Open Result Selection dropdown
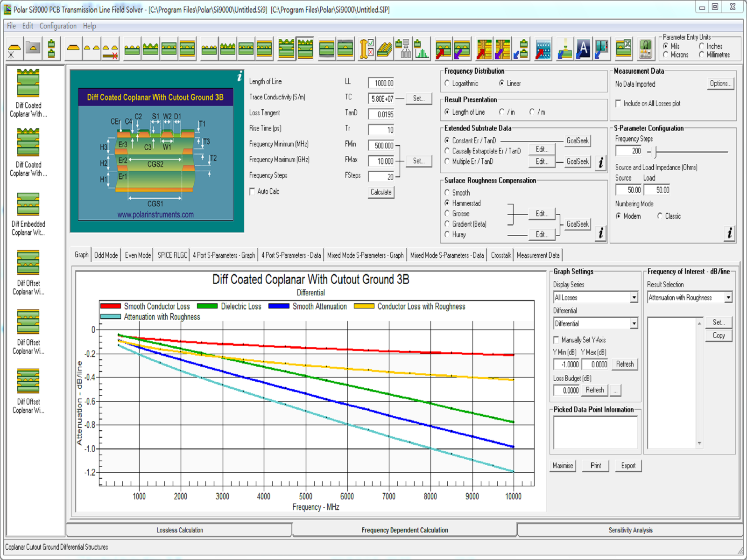The height and width of the screenshot is (560, 747). (x=728, y=297)
